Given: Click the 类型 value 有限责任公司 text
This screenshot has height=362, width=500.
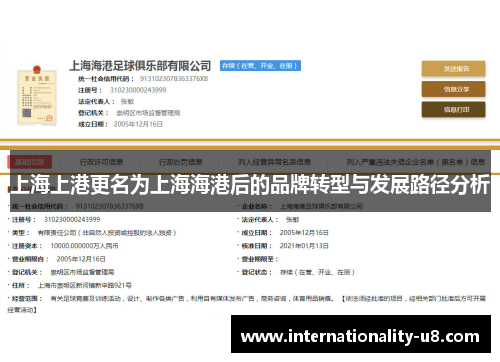Looking at the screenshot, I should 107,233.
